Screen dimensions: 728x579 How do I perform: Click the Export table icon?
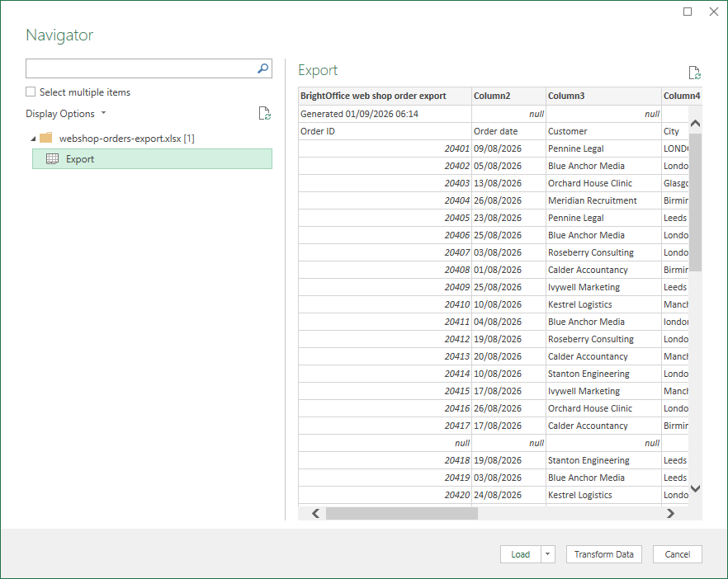[53, 158]
